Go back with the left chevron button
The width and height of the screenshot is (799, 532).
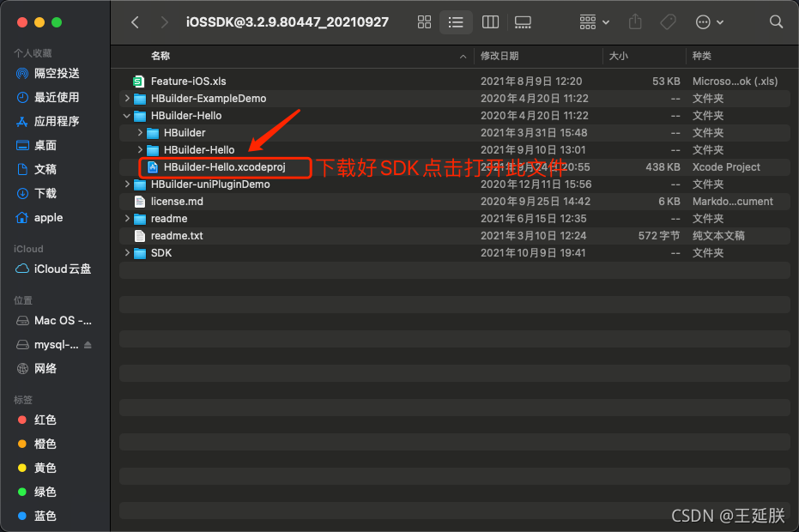click(x=135, y=22)
